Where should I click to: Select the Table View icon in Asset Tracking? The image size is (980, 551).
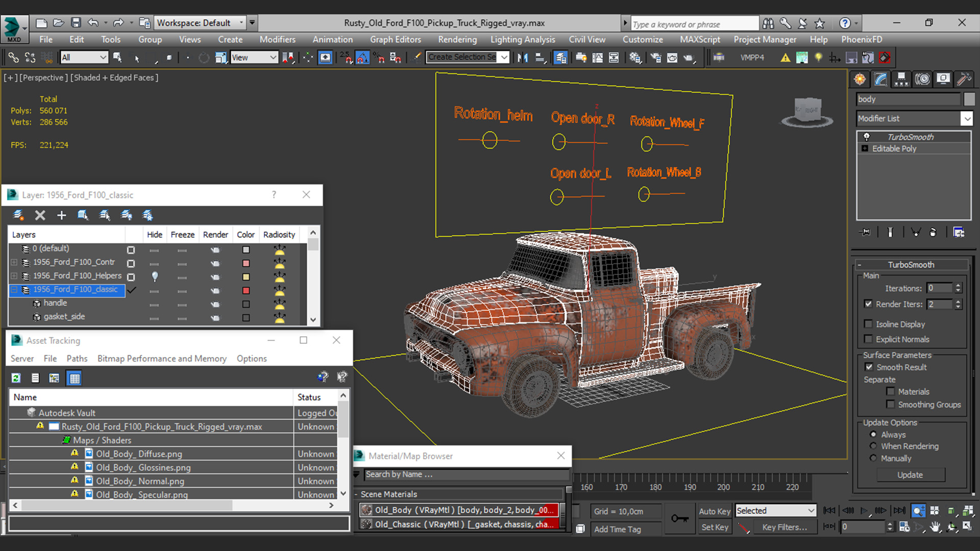click(75, 378)
